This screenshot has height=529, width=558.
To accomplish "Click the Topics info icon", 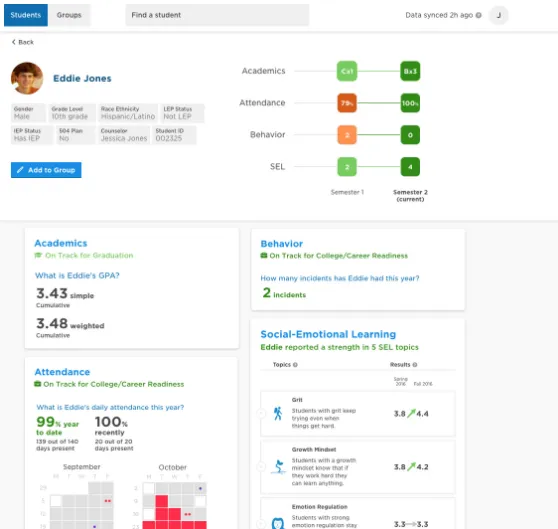I will (x=295, y=365).
